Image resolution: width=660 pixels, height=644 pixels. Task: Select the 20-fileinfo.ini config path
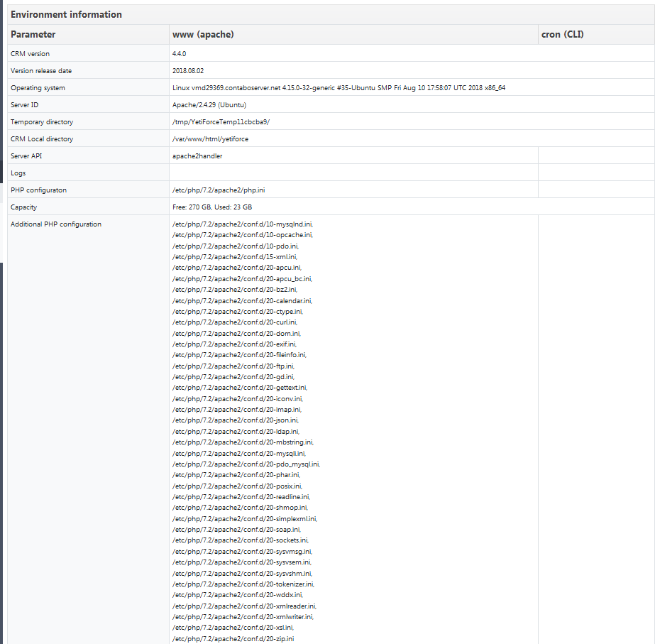(x=239, y=355)
